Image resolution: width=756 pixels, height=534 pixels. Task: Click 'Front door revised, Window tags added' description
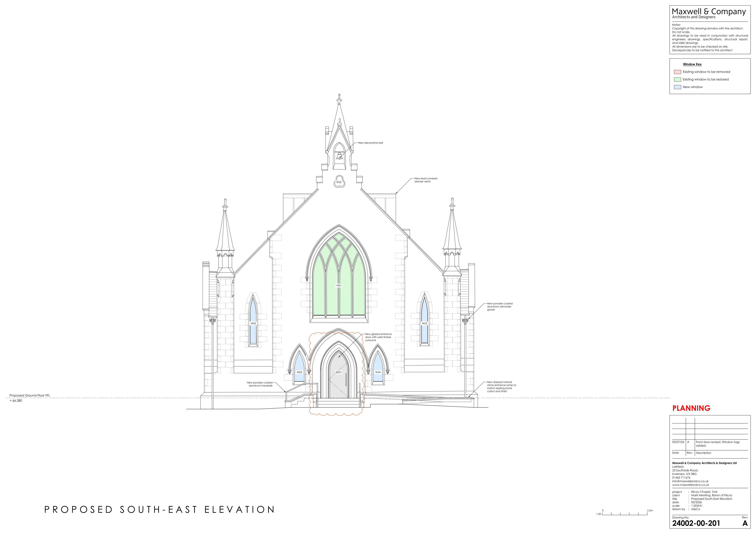[x=717, y=443]
